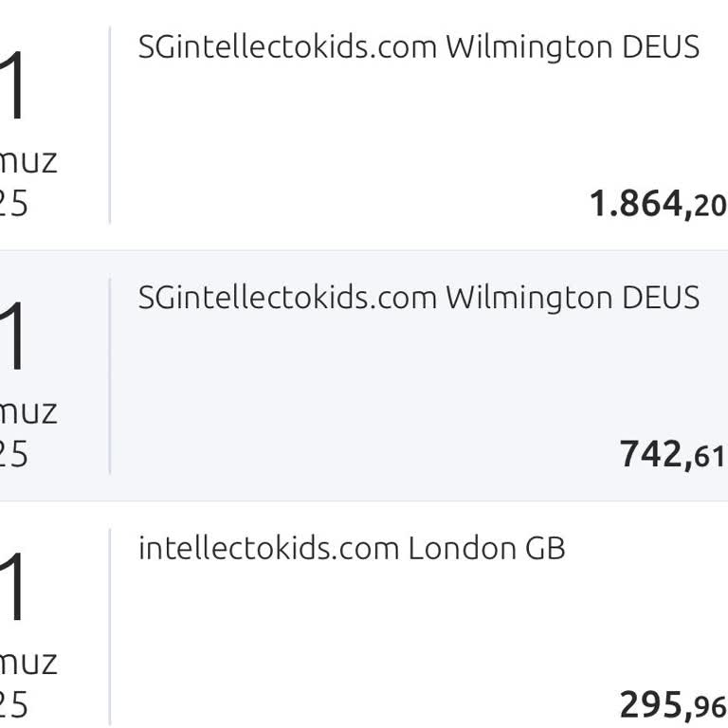The width and height of the screenshot is (728, 728).
Task: Tap the year label beside the 1.864,20 transaction
Action: coord(13,205)
